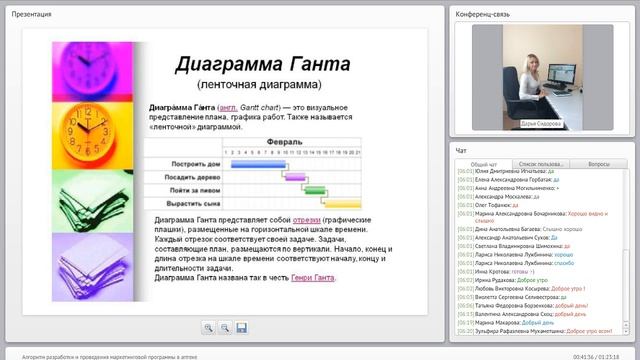
Task: Click Инна Кротова's chat message
Action: coord(496,272)
